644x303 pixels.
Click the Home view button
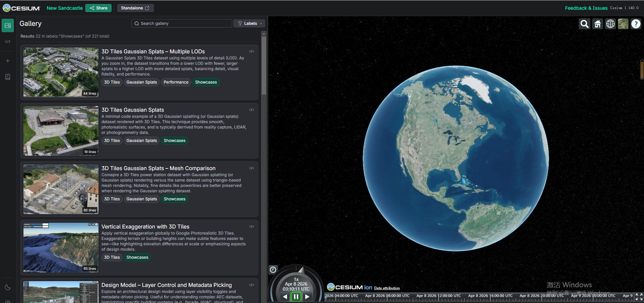(x=598, y=24)
